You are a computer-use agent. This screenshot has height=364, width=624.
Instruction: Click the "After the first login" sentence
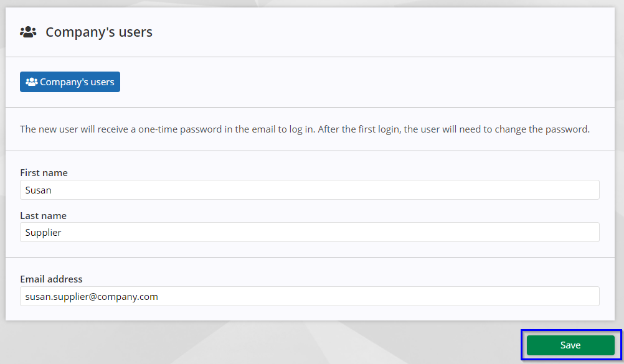(x=453, y=129)
